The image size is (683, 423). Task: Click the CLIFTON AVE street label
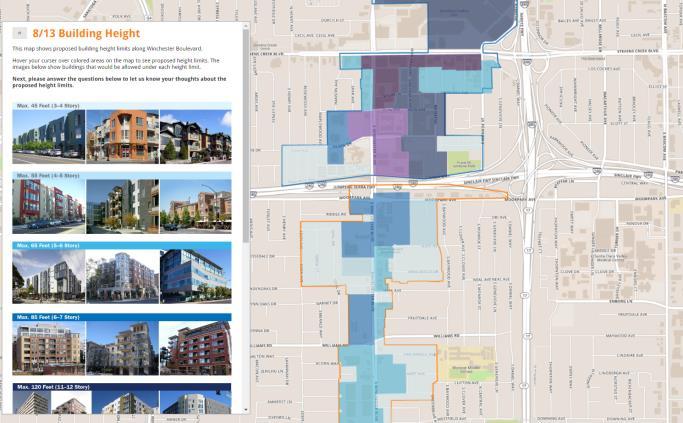pyautogui.click(x=467, y=382)
